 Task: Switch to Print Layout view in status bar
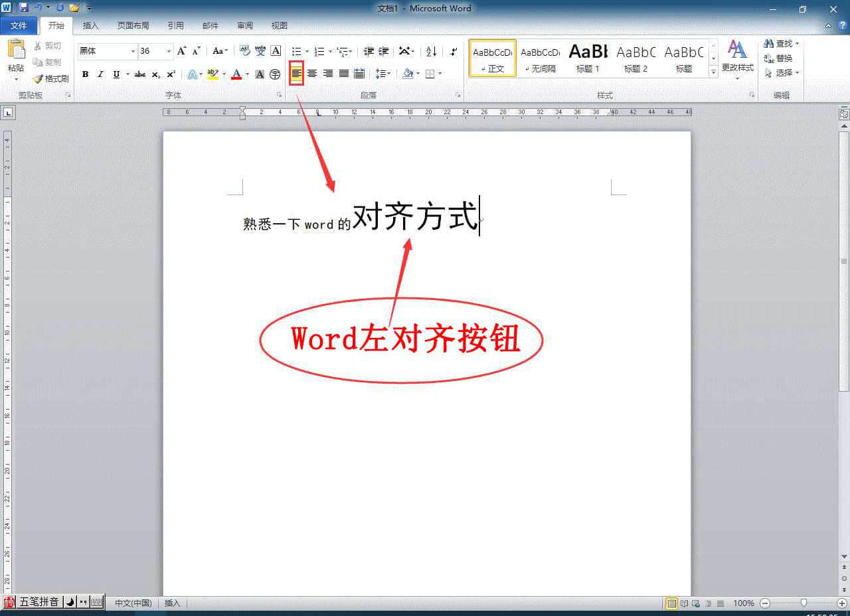pos(671,603)
